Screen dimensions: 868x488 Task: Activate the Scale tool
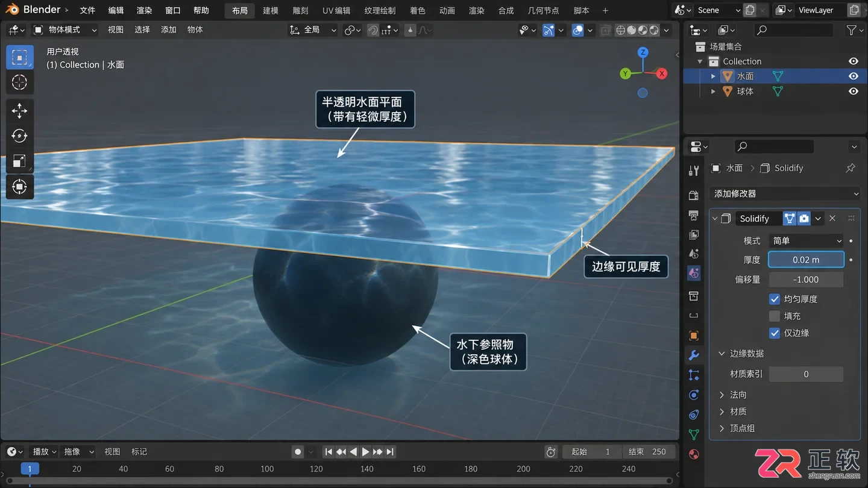(x=20, y=161)
